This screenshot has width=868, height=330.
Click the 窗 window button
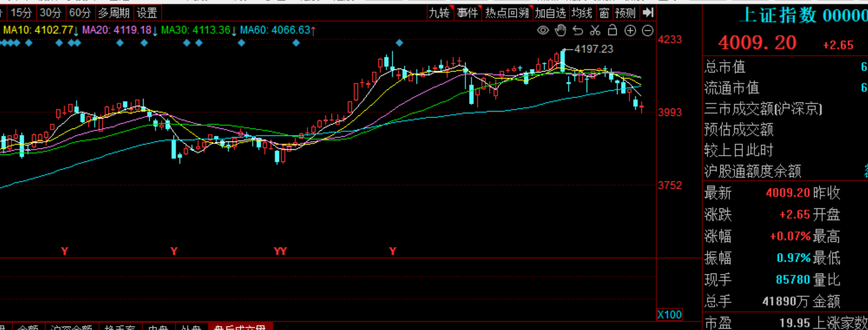click(604, 12)
